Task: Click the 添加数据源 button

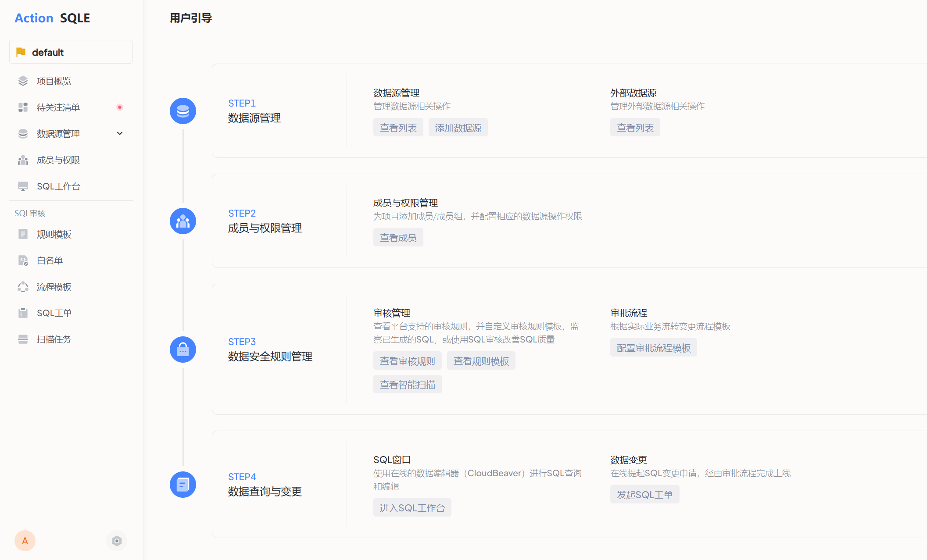Action: 458,128
